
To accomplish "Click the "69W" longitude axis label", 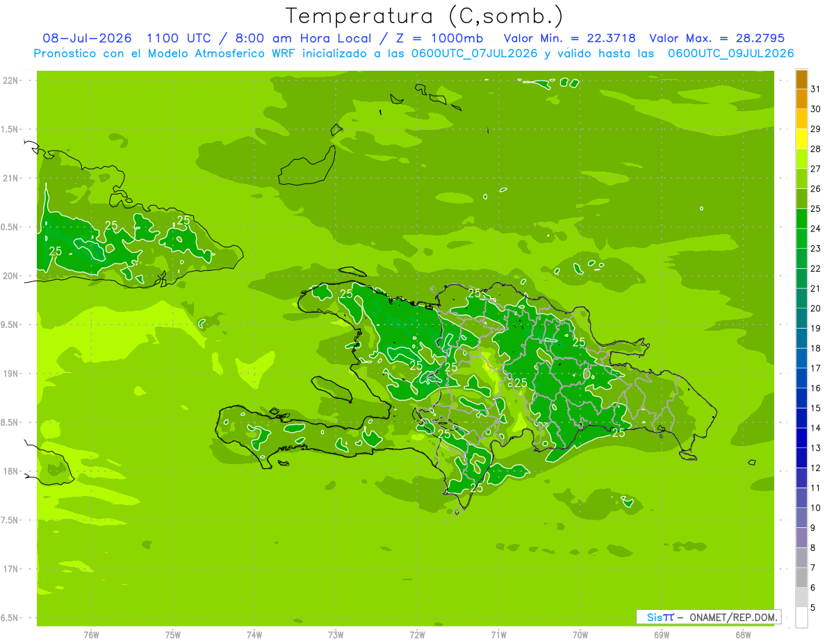I will [662, 635].
